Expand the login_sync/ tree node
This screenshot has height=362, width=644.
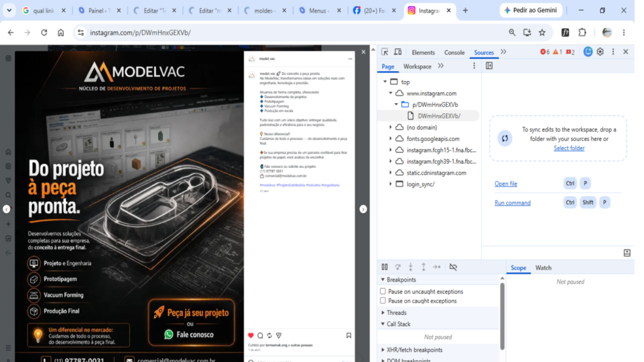coord(391,184)
